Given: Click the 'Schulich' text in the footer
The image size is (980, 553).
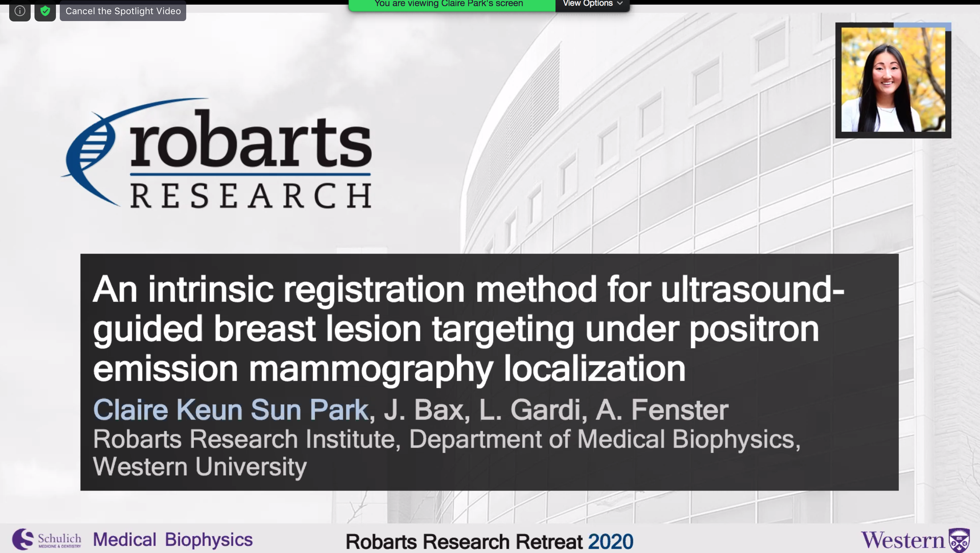Looking at the screenshot, I should pos(59,538).
